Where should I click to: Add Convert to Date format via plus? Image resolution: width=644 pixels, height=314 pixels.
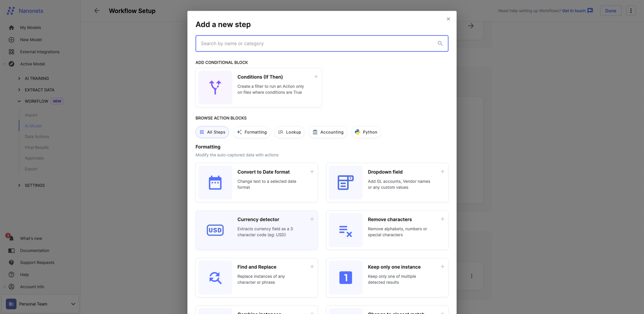pyautogui.click(x=312, y=172)
